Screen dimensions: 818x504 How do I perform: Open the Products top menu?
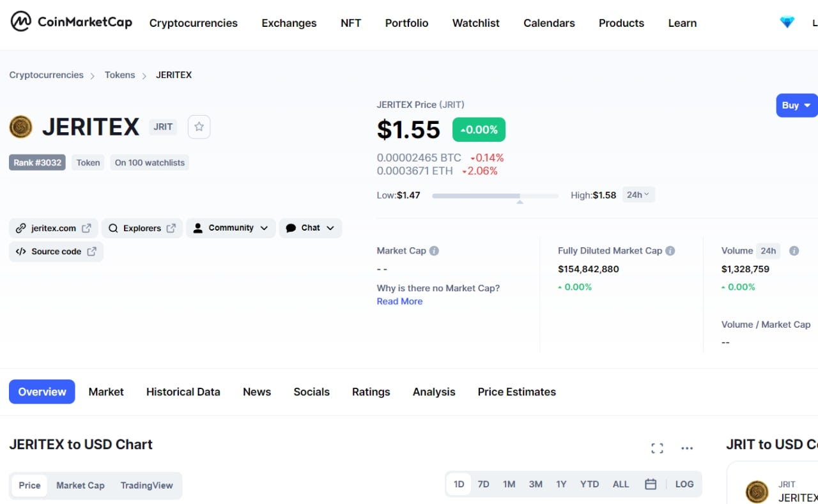pos(621,23)
